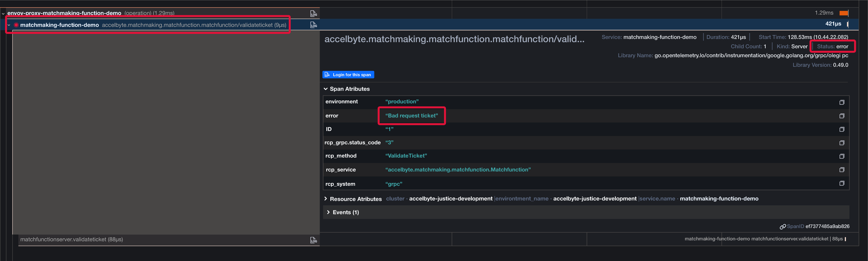Collapse the Span Attributes section
Viewport: 868px width, 261px height.
(326, 89)
